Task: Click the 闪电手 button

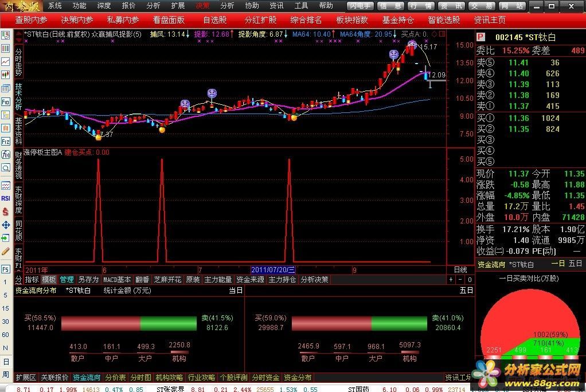Action: coord(360,6)
